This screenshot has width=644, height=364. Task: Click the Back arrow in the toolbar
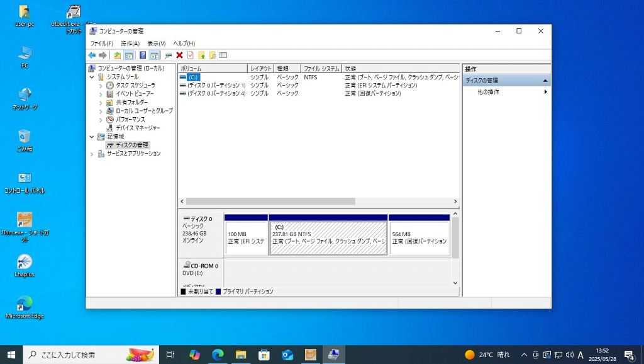(x=92, y=55)
